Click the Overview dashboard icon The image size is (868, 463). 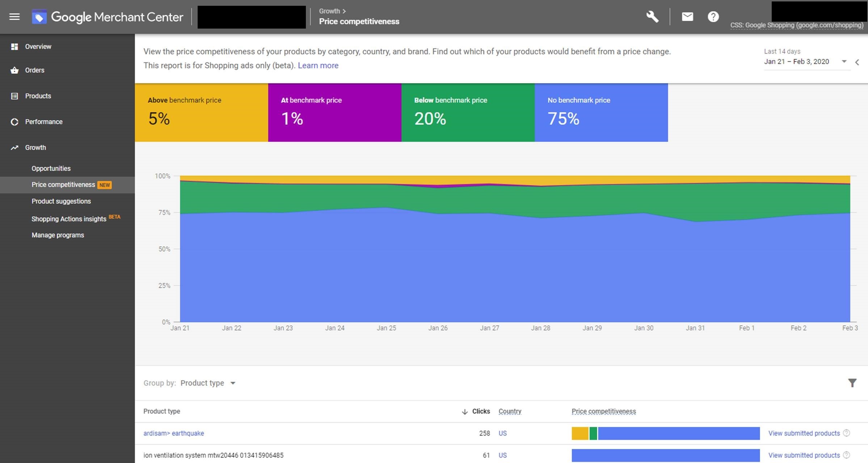click(14, 47)
